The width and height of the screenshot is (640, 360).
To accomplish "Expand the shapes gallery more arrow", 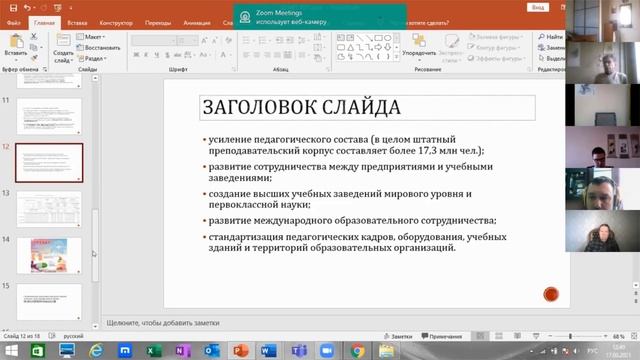I will pyautogui.click(x=396, y=57).
